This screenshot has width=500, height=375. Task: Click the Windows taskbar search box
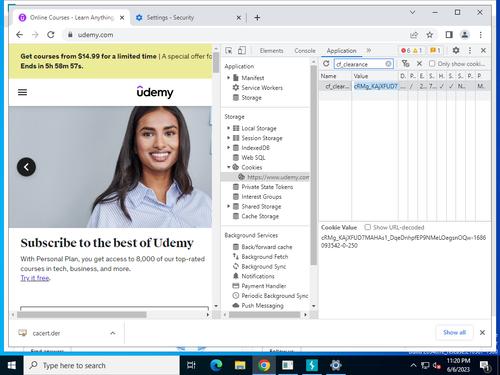click(102, 365)
